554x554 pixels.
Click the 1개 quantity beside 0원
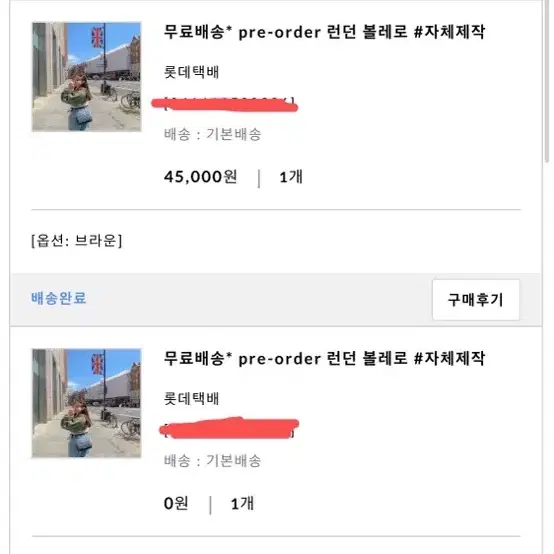coord(242,503)
